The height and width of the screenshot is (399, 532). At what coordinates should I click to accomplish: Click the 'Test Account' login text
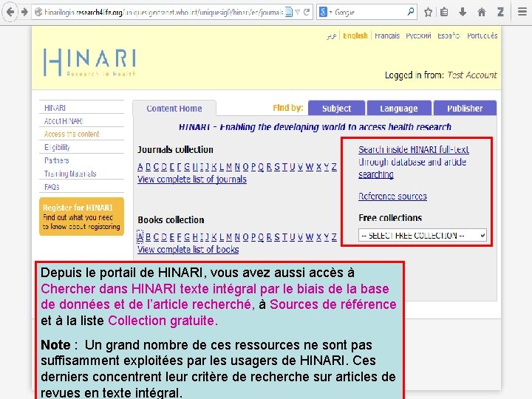(x=472, y=75)
